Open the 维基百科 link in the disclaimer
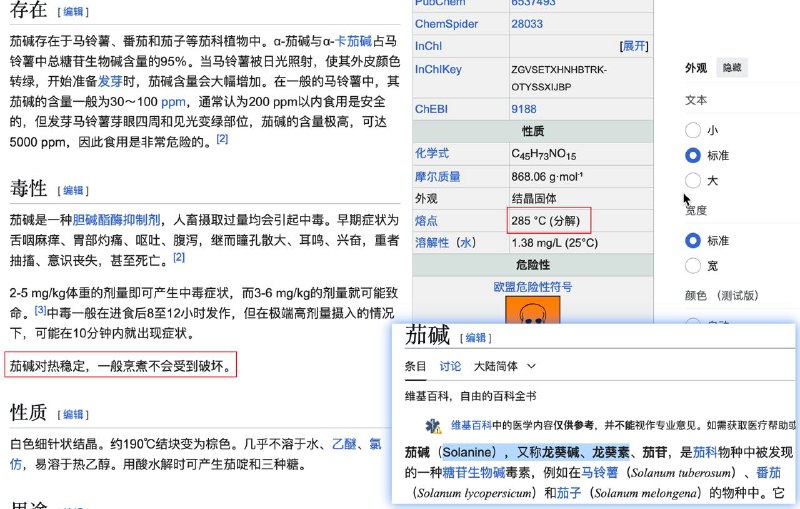This screenshot has height=509, width=800. [x=471, y=425]
